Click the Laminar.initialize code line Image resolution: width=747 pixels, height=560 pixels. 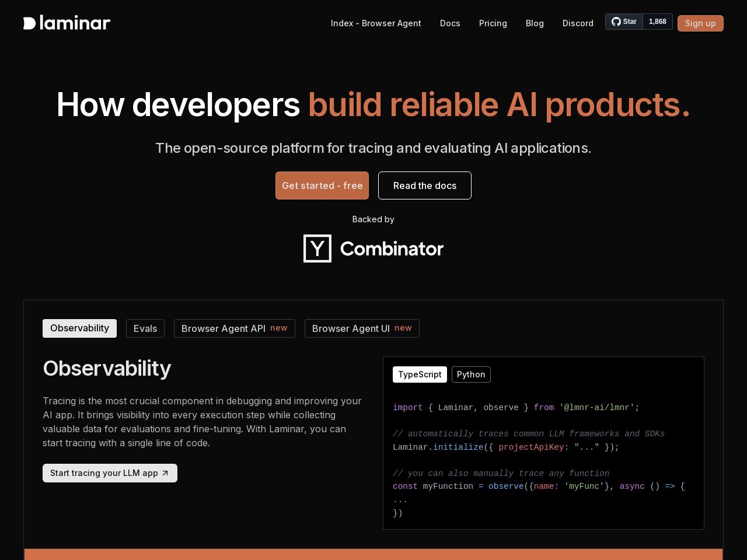(x=506, y=447)
